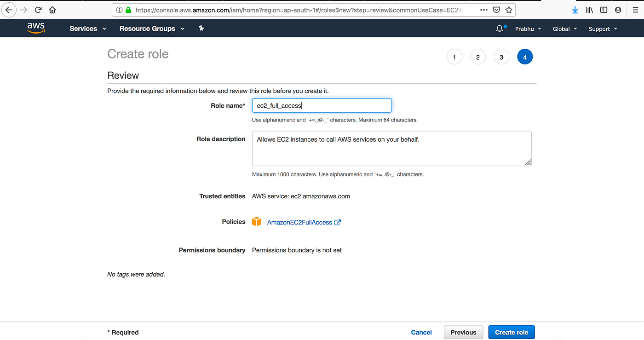This screenshot has height=340, width=644.
Task: Go to browser Home icon
Action: [x=52, y=10]
